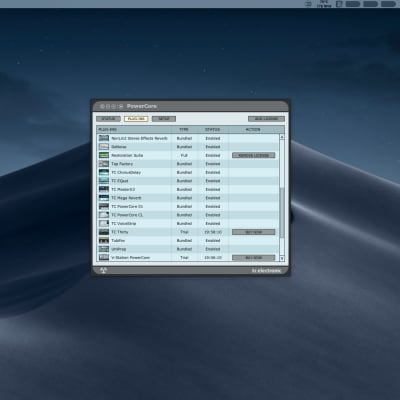Click the plug-in list scroll up arrow

(282, 137)
